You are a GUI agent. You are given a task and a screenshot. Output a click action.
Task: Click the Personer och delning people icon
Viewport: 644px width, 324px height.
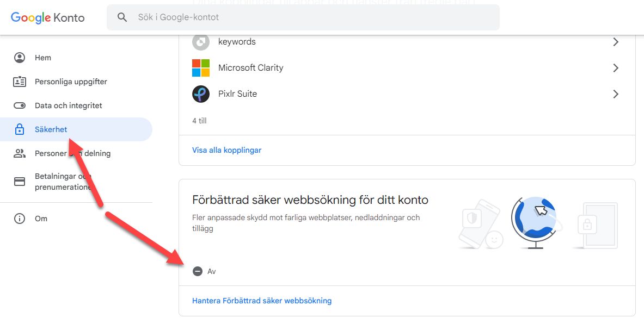20,153
